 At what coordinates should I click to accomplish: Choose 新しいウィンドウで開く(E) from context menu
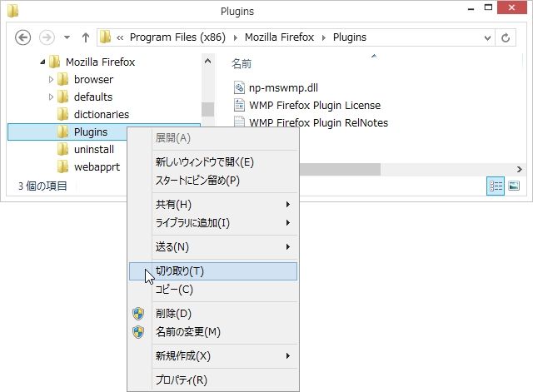213,162
